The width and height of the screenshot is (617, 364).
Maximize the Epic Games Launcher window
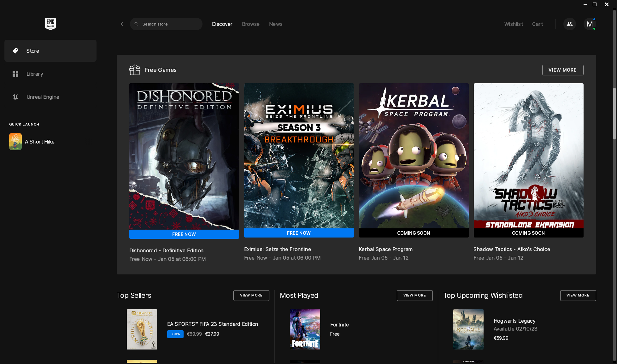point(595,4)
